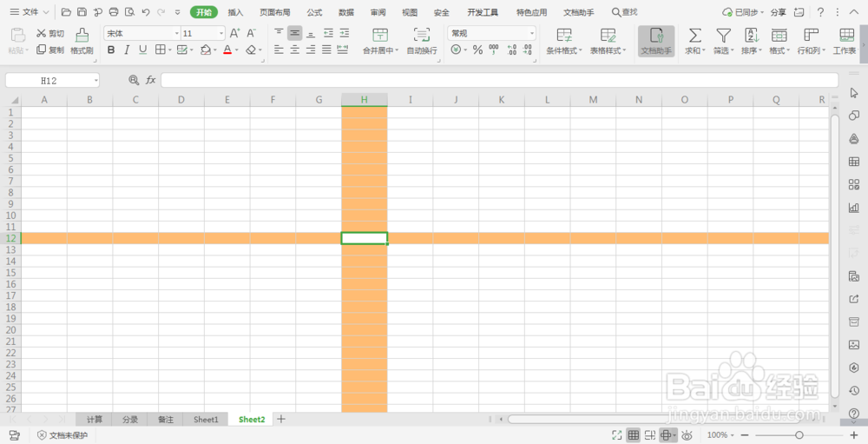Click the thousands separator icon
The width and height of the screenshot is (868, 444).
pos(494,50)
